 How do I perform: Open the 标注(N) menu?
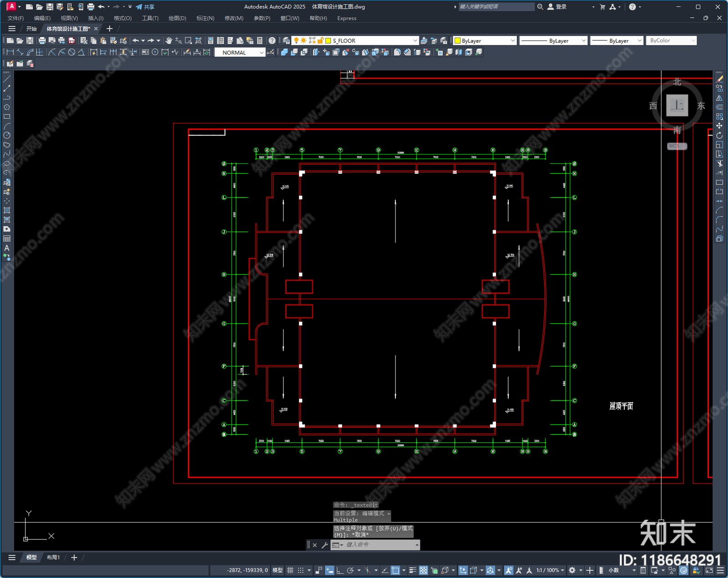click(x=205, y=18)
